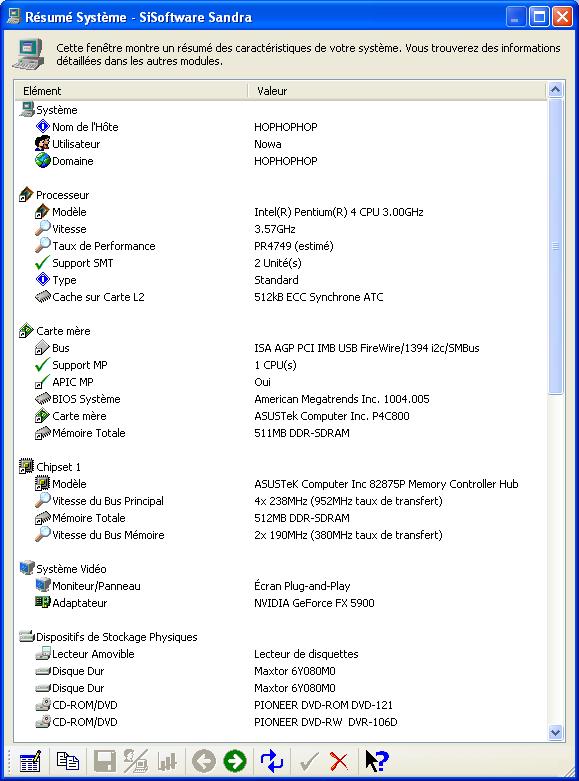Click the copy documents toolbar icon
Screen dimensions: 579x781
[68, 762]
